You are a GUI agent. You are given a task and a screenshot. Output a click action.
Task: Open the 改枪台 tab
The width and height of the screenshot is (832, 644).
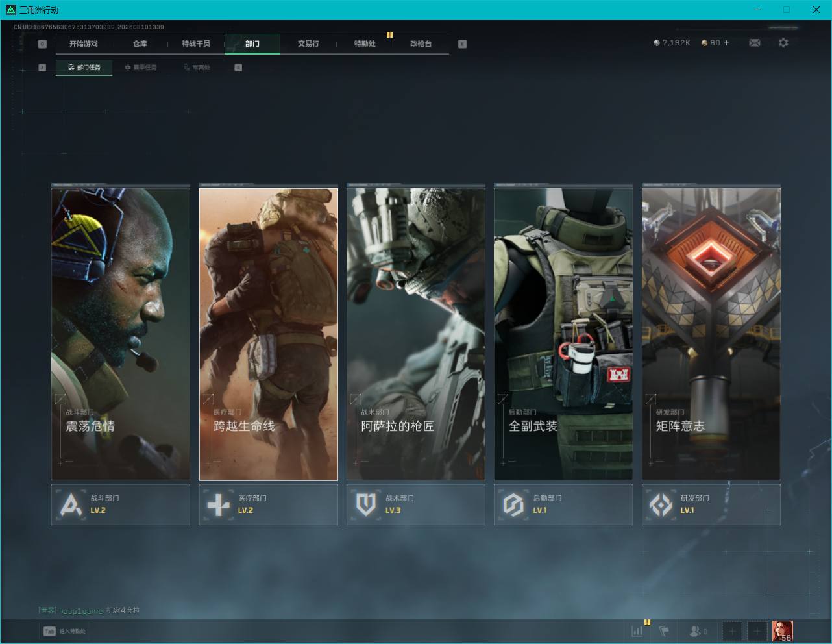(421, 43)
